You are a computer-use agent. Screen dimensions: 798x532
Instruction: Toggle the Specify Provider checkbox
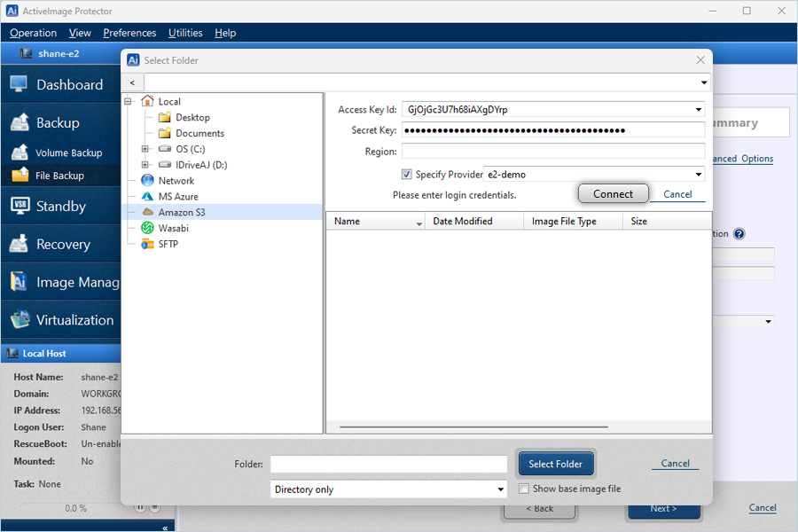click(x=407, y=174)
